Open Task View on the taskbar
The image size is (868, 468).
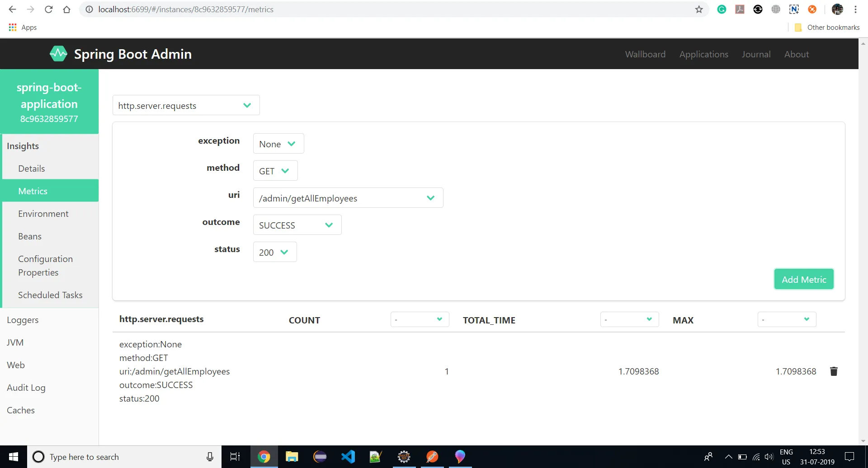pos(235,457)
